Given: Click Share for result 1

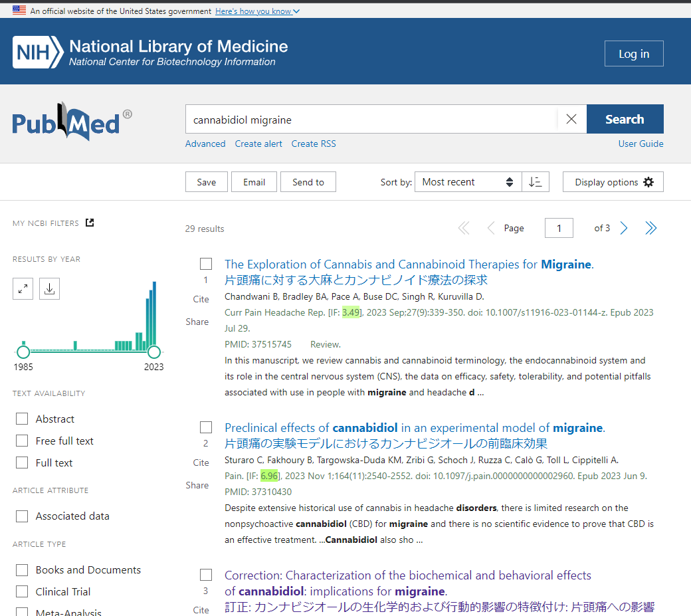Looking at the screenshot, I should [197, 322].
